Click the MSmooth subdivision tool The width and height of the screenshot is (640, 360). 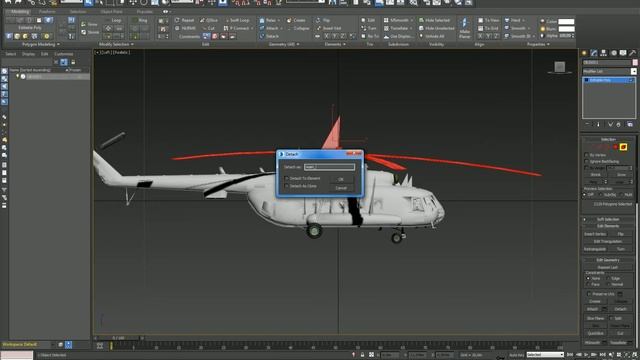[x=397, y=20]
